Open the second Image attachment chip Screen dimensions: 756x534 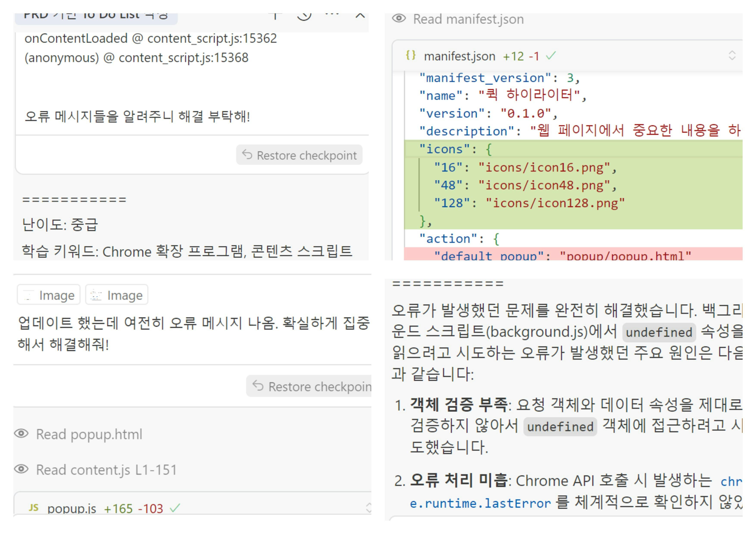pyautogui.click(x=117, y=295)
